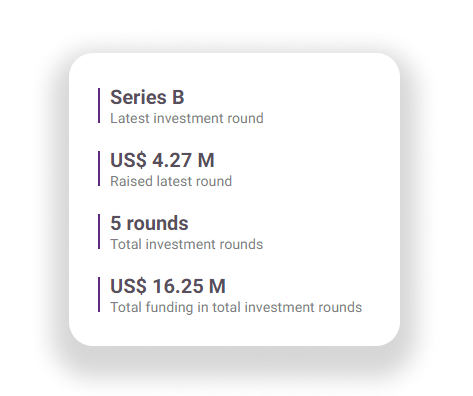Click the US$ 4.27 M amount
The width and height of the screenshot is (473, 396).
[162, 160]
